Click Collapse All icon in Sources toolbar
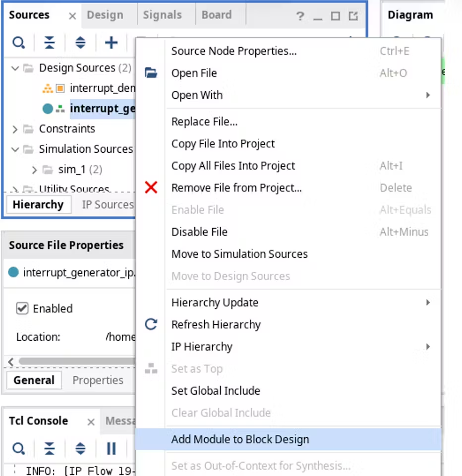The image size is (462, 476). [x=50, y=43]
